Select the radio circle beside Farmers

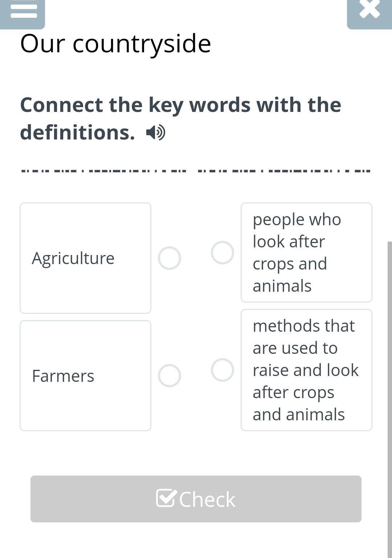click(170, 376)
